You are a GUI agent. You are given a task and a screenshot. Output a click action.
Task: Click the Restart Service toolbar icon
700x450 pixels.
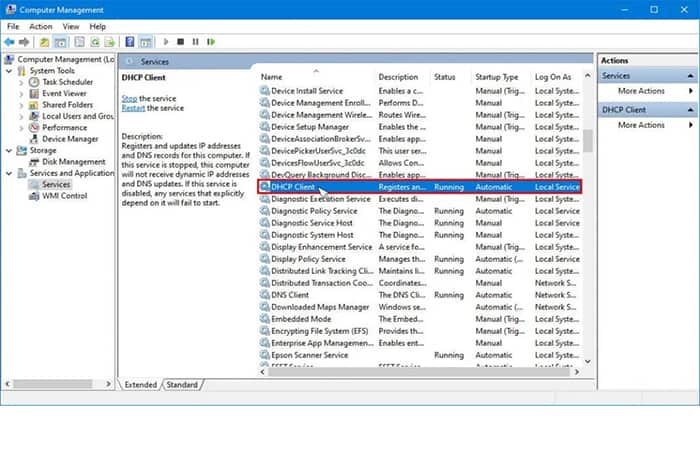211,42
